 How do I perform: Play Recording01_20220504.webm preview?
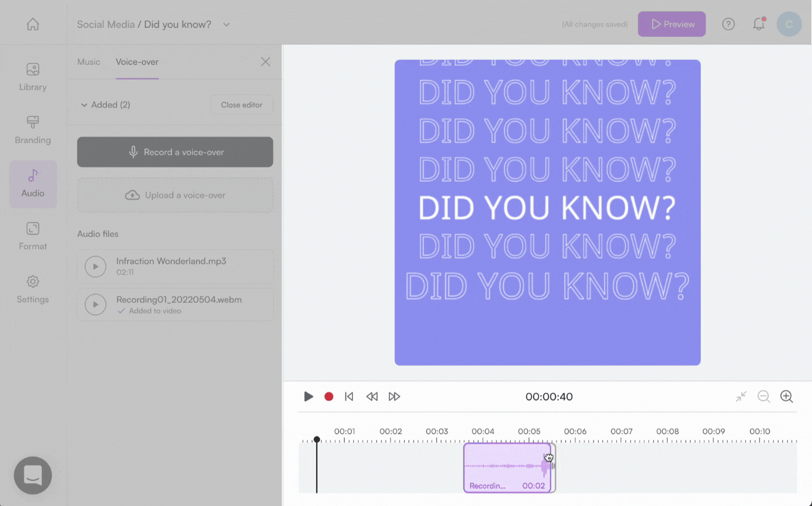[x=95, y=305]
